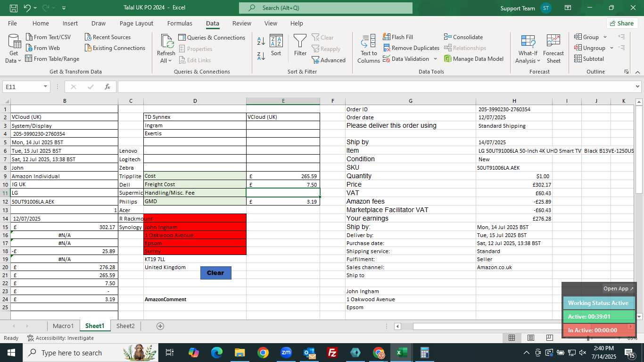Expand the Ungroup dropdown

(x=611, y=48)
